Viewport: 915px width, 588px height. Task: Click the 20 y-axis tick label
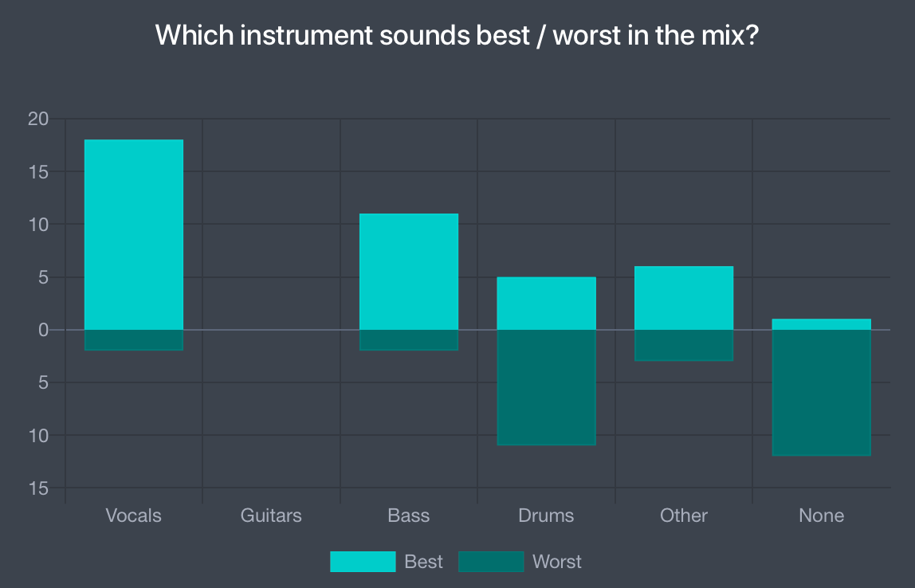point(38,120)
